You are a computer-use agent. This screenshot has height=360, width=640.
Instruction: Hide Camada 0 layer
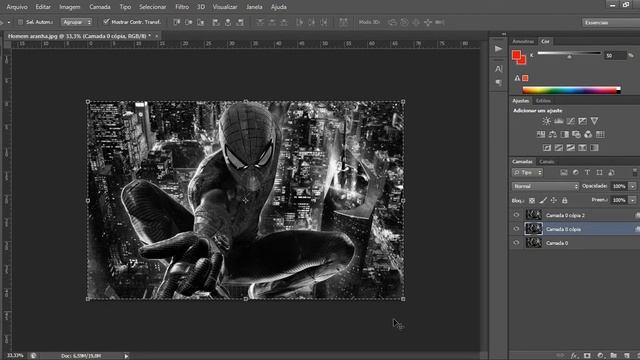click(516, 243)
